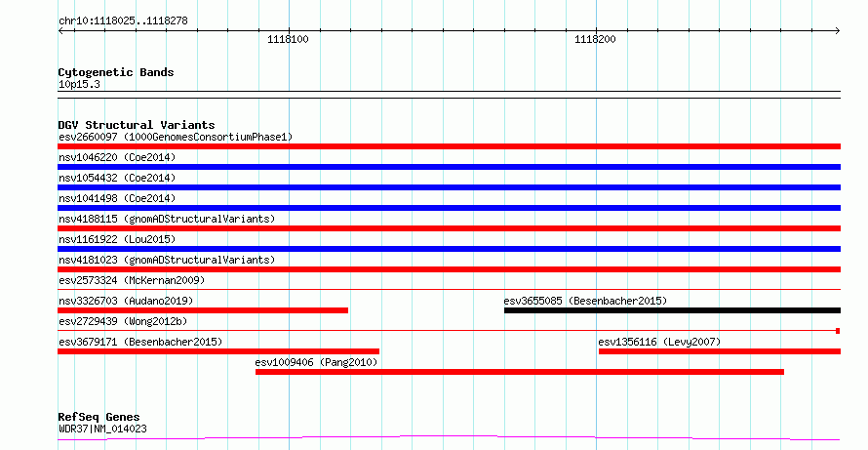The height and width of the screenshot is (450, 868).
Task: Open the WDR37|NM_014023 gene label
Action: [x=102, y=429]
